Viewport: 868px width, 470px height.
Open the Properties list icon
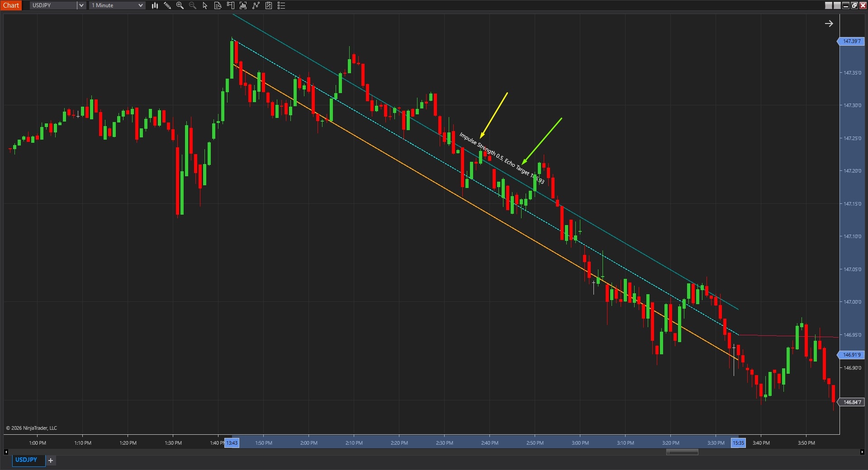281,5
